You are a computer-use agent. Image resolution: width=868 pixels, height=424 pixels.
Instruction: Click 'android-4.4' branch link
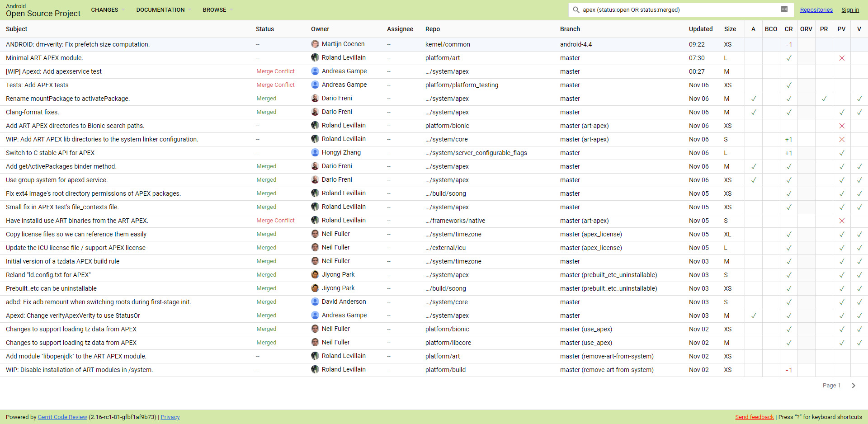pyautogui.click(x=576, y=44)
